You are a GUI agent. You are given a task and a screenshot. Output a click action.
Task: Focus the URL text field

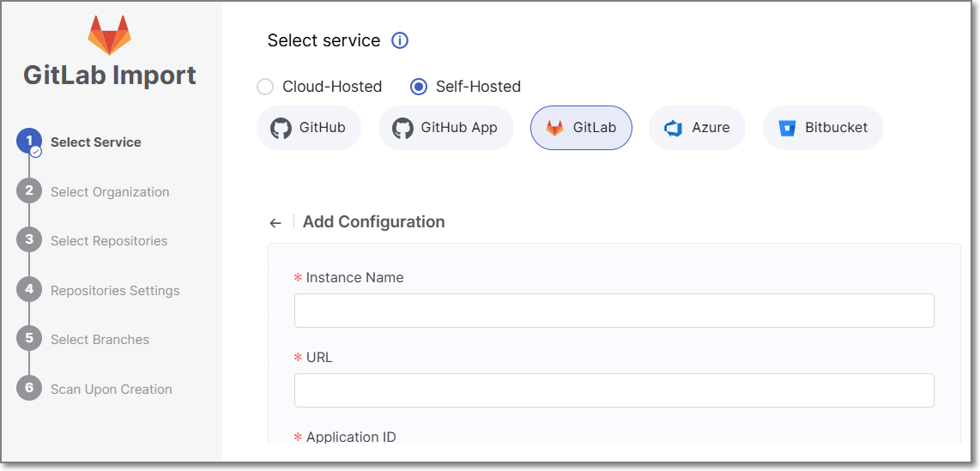(x=614, y=390)
